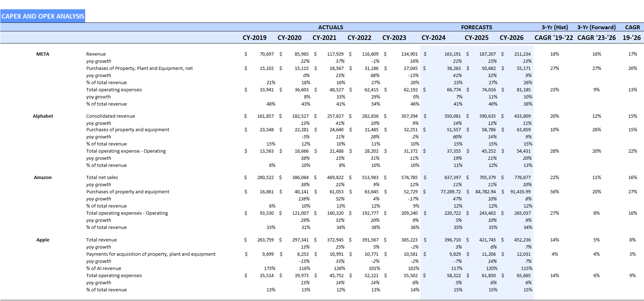The width and height of the screenshot is (644, 301).
Task: Select the CY-2019 column header
Action: [x=254, y=38]
